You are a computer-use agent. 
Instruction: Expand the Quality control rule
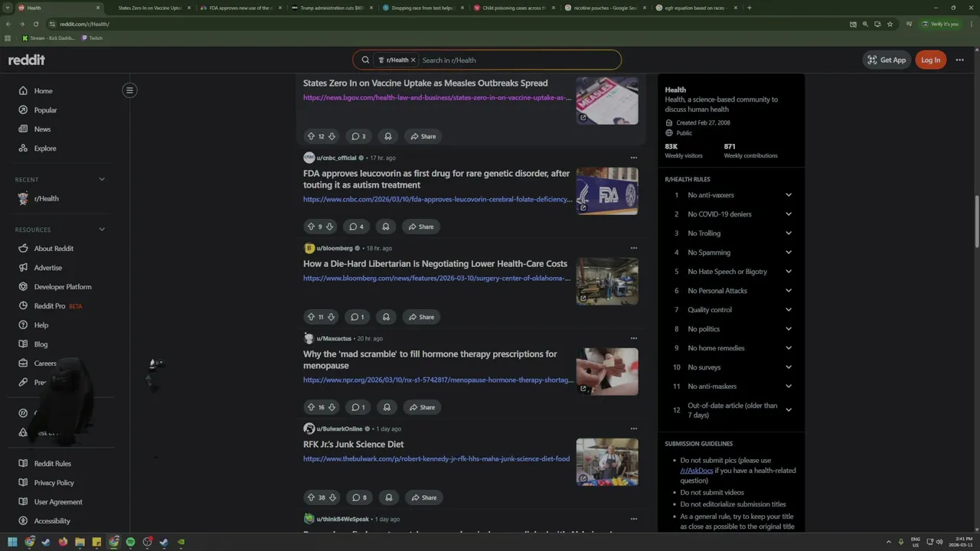click(x=788, y=310)
